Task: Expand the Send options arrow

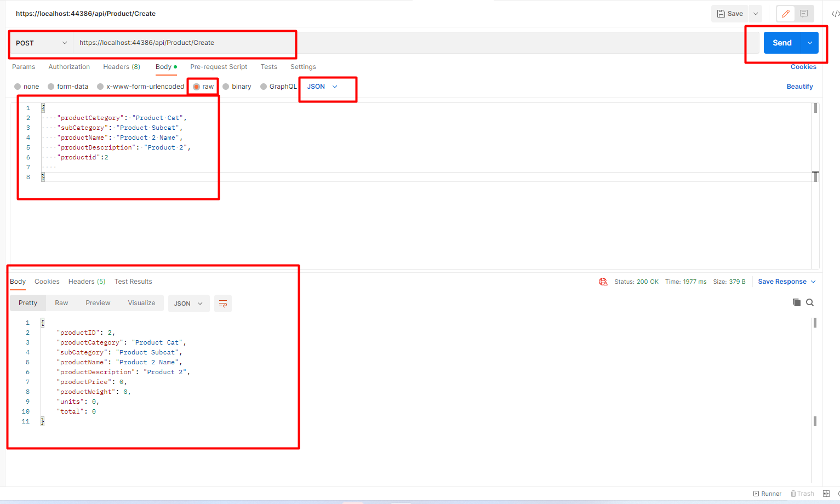Action: click(810, 43)
